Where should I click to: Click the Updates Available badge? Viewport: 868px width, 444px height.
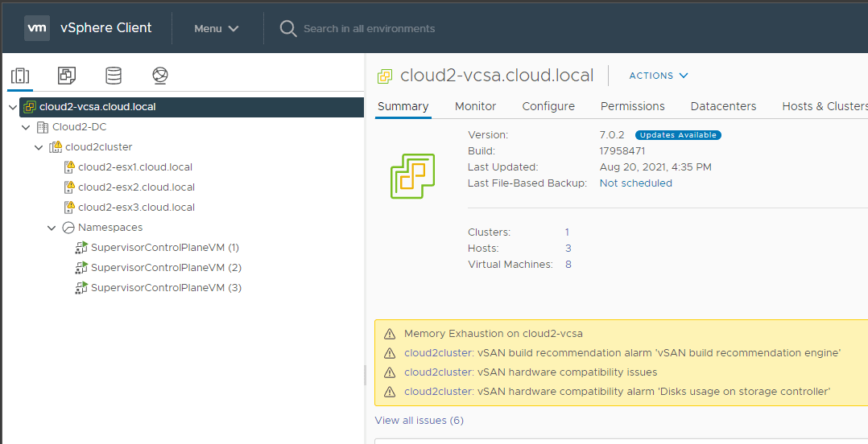point(678,135)
